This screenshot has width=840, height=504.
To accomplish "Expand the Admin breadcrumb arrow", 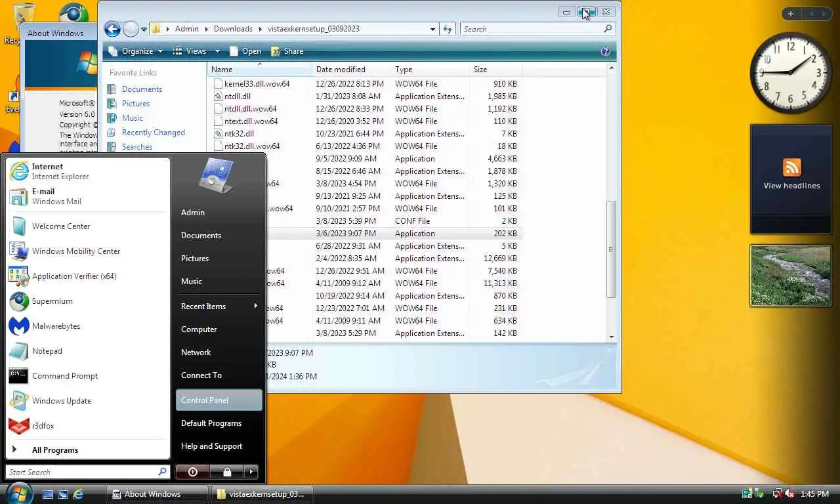I will (x=206, y=29).
